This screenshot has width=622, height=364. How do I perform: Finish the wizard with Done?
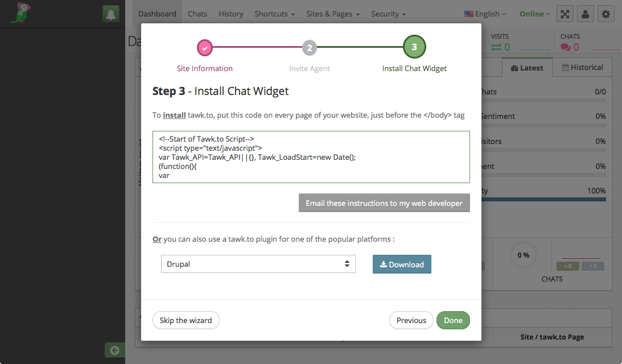click(x=453, y=320)
